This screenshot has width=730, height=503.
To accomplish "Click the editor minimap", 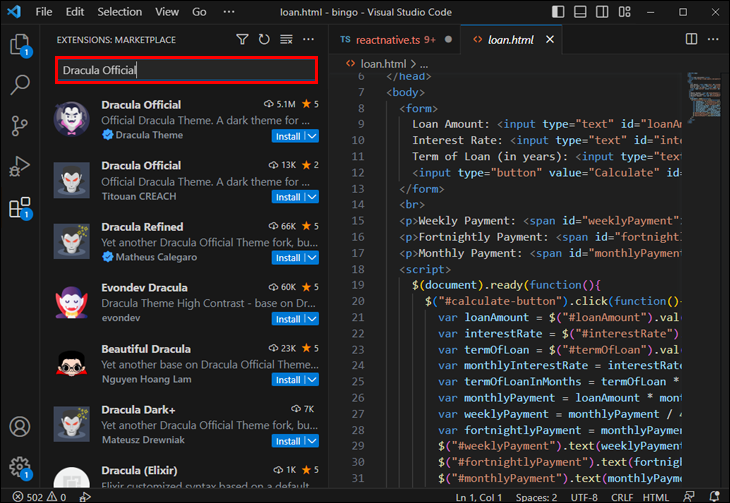I will [x=703, y=97].
